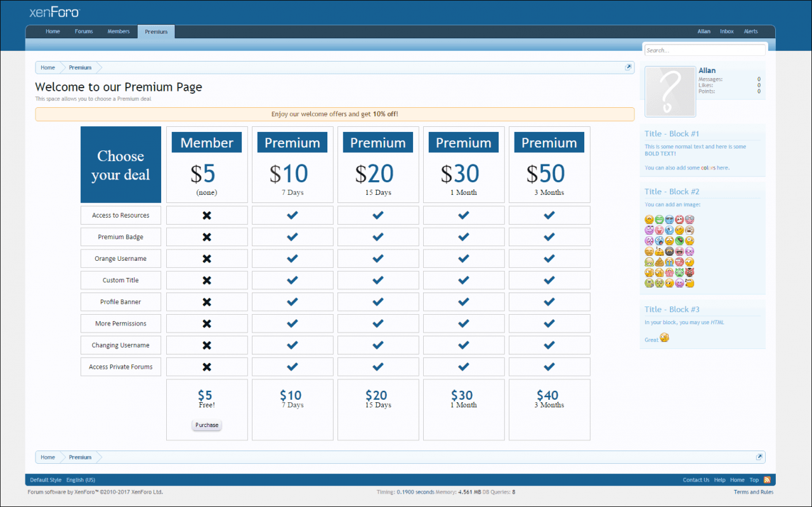Click $20 plan checkmark for Premium Badge

[x=378, y=237]
